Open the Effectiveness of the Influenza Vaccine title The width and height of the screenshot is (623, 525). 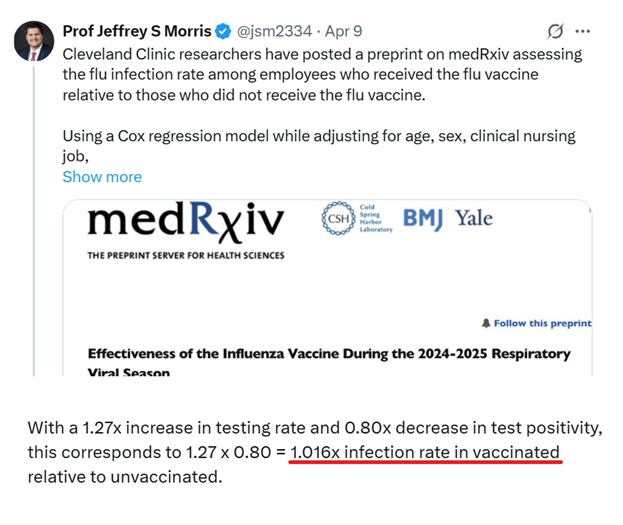[329, 362]
